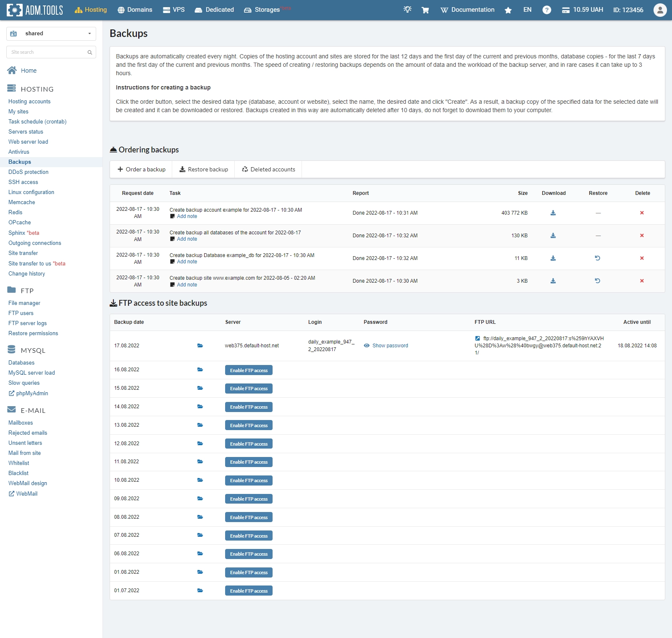Viewport: 672px width, 638px height.
Task: Open folder icon for 17.08.2022 backup
Action: [x=200, y=346]
